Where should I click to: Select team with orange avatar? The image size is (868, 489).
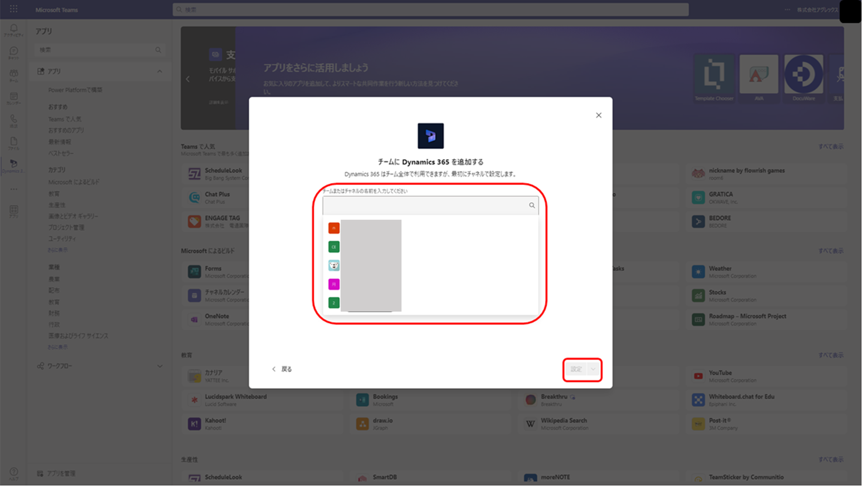(334, 228)
